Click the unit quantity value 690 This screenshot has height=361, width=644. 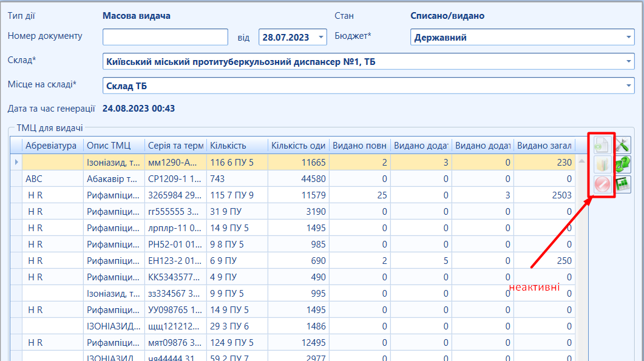click(318, 261)
